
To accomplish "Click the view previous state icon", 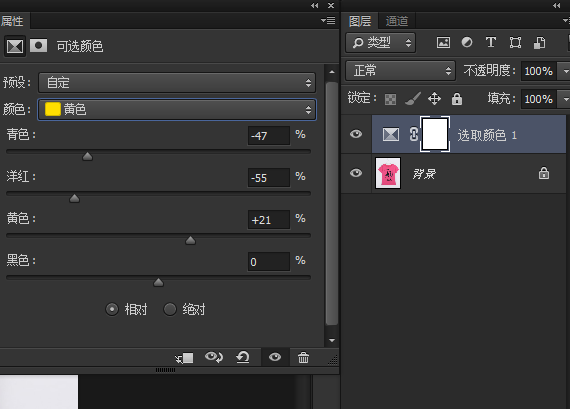I will (x=214, y=357).
